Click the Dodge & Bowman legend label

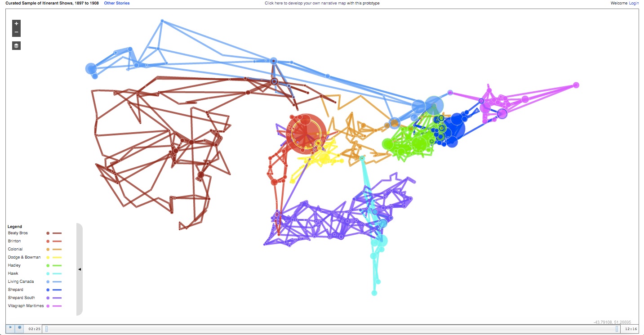click(x=24, y=257)
